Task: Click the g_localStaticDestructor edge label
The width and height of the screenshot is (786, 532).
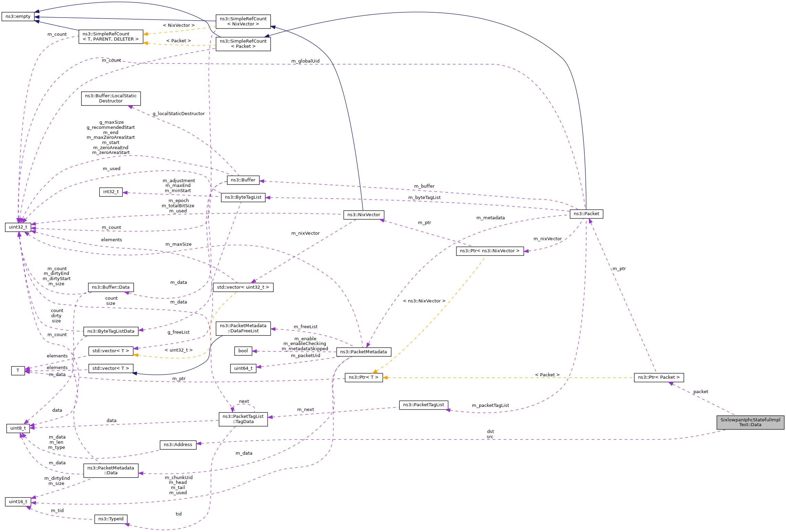Action: (179, 114)
